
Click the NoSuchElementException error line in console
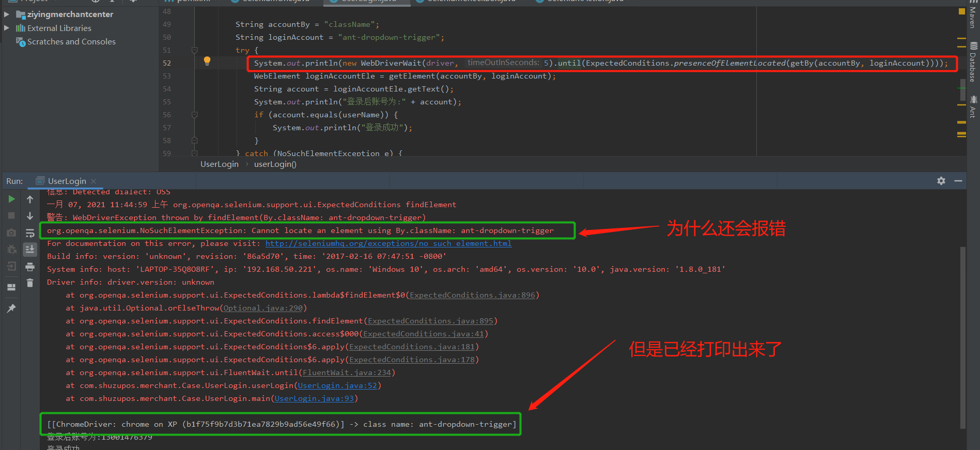tap(300, 230)
